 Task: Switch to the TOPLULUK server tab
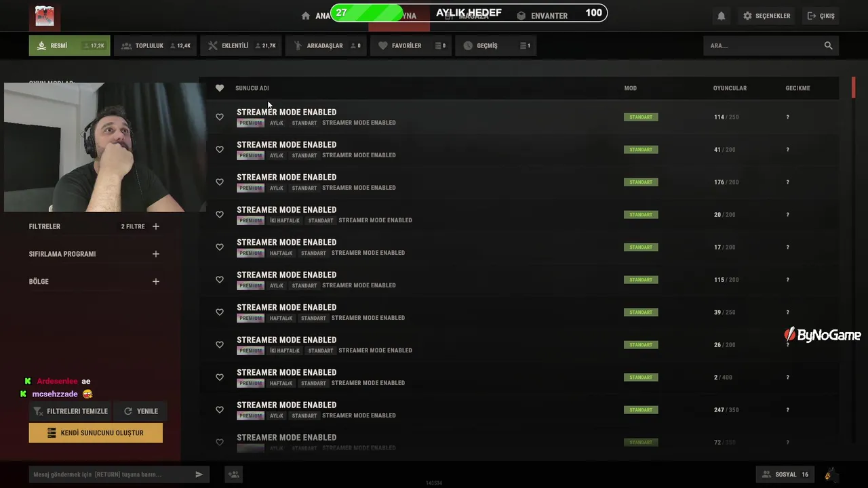tap(155, 45)
